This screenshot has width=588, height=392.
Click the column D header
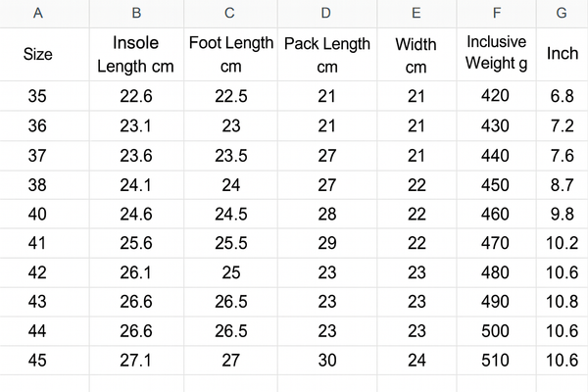pos(326,13)
